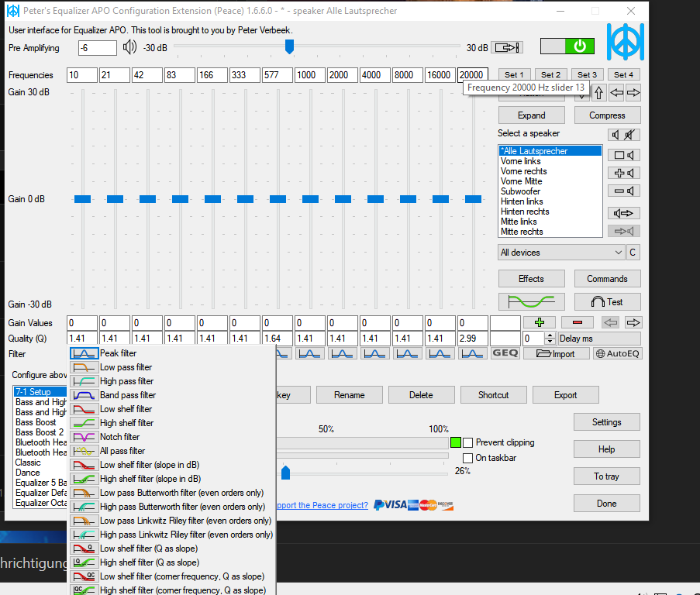700x595 pixels.
Task: Click the Peace logo icon
Action: 625,42
